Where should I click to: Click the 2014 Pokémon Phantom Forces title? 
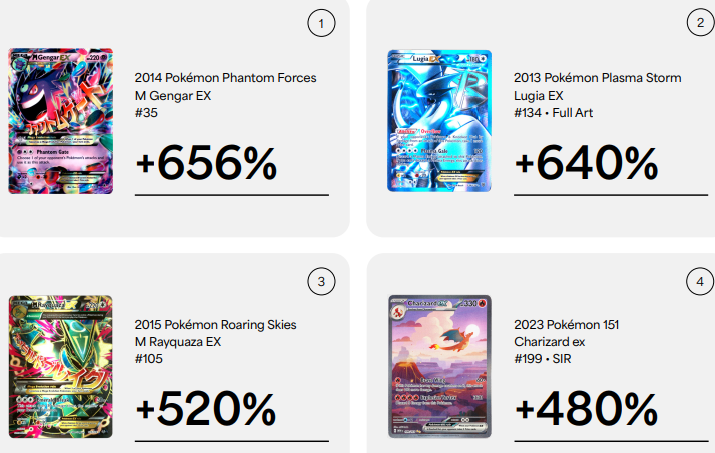225,78
